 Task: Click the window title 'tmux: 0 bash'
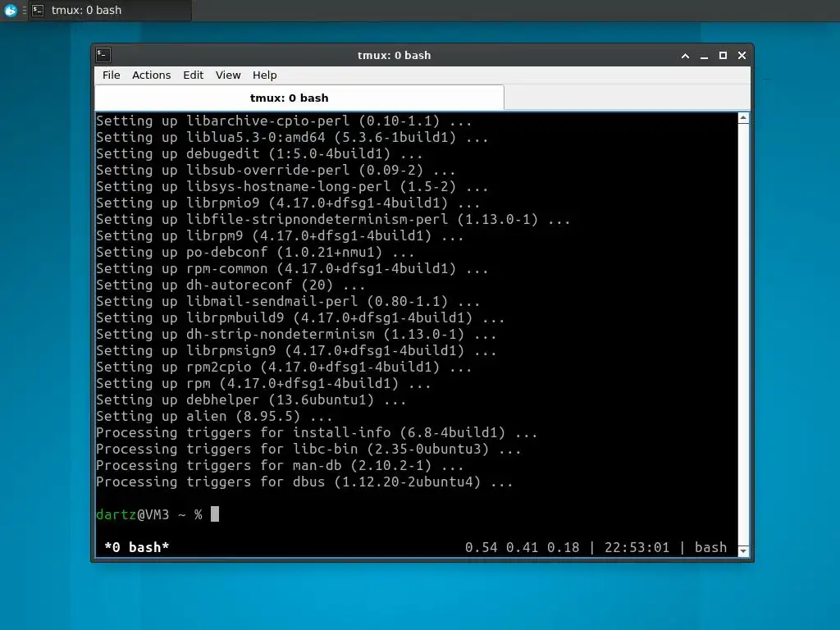click(395, 55)
